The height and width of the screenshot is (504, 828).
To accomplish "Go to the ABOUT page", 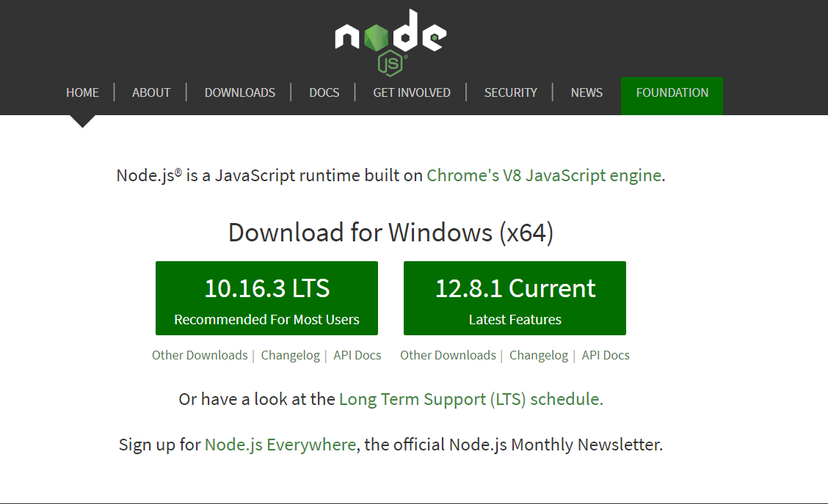I will (x=151, y=93).
